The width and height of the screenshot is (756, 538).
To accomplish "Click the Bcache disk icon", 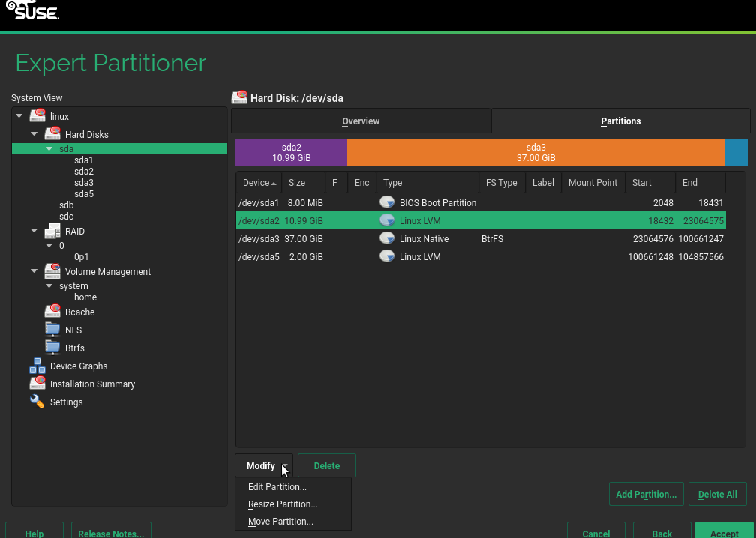I will [x=52, y=312].
